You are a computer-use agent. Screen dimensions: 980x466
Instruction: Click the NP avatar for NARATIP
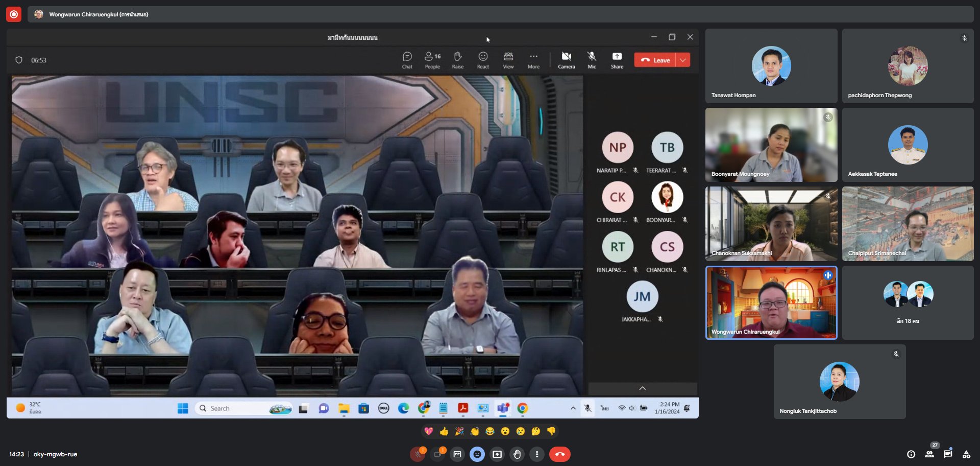click(x=618, y=147)
